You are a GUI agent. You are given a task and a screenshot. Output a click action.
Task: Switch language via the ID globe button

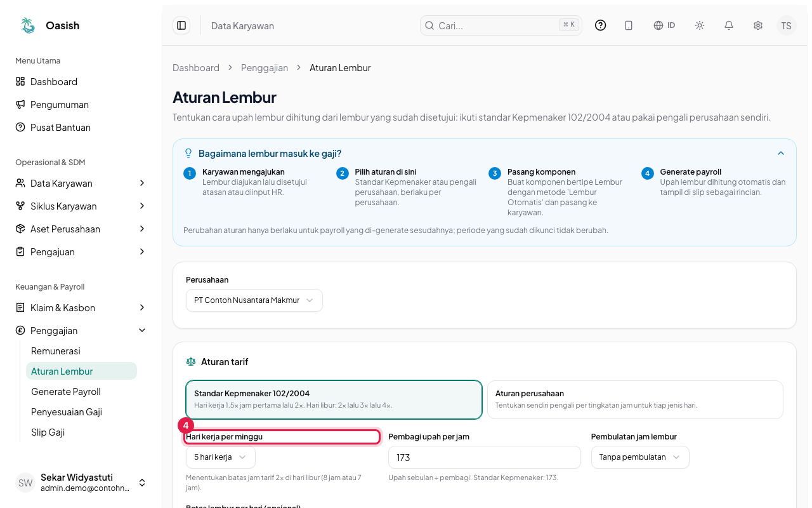pos(664,25)
